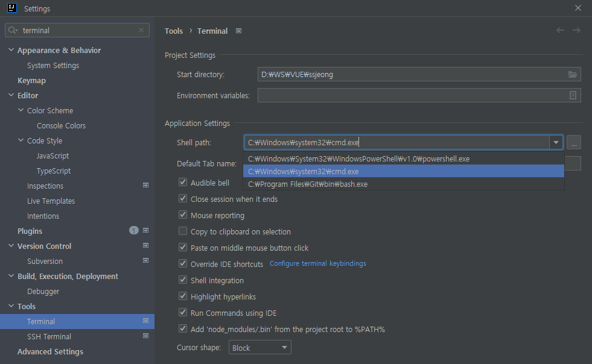Viewport: 592px width, 364px height.
Task: Open Advanced Settings page
Action: tap(50, 351)
